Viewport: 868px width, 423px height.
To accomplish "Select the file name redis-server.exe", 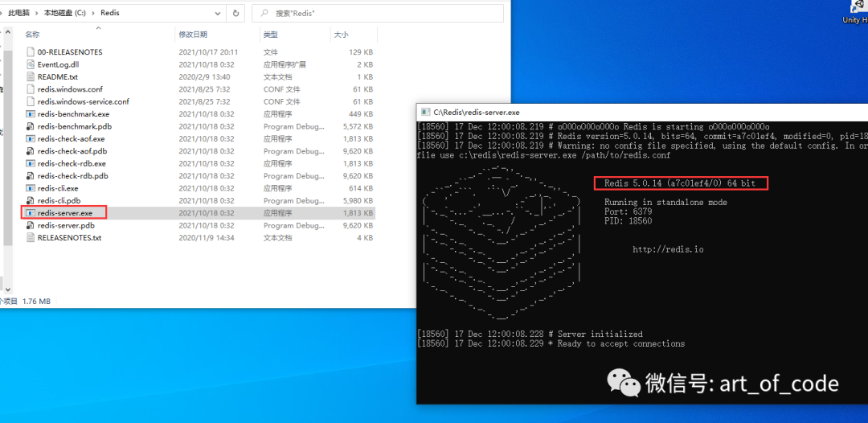I will pyautogui.click(x=65, y=213).
